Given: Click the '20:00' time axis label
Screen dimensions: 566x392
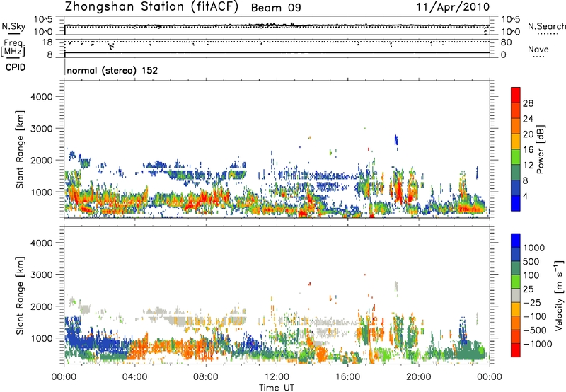Looking at the screenshot, I should pyautogui.click(x=419, y=377).
